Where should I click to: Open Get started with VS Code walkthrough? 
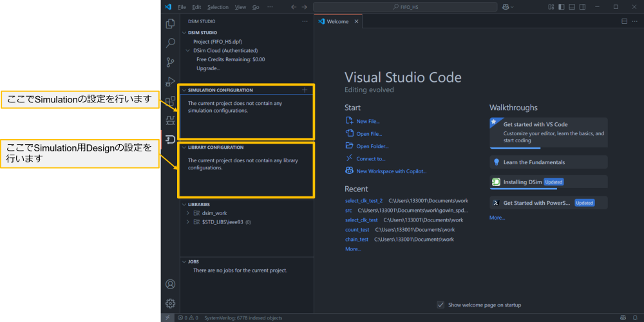point(549,132)
